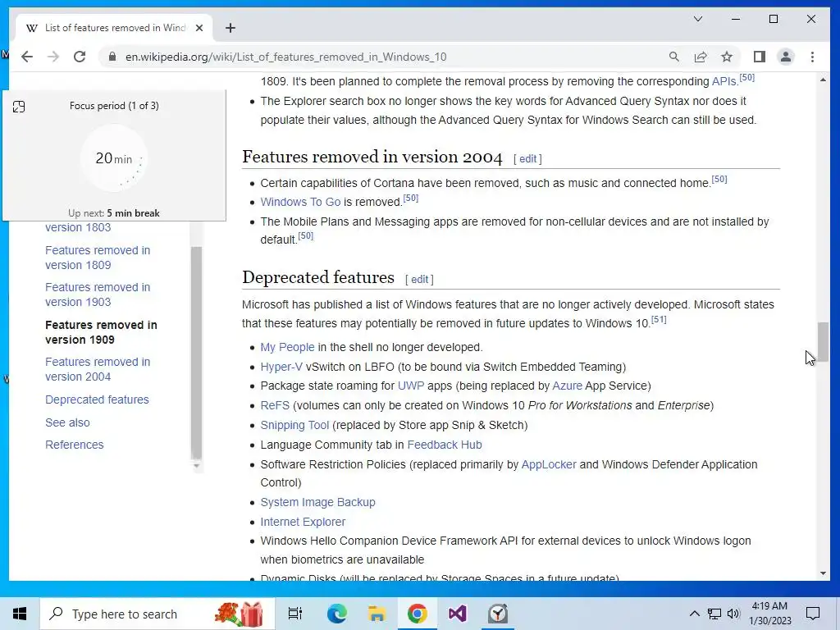Viewport: 840px width, 630px height.
Task: Open the Feedback Hub link
Action: pyautogui.click(x=445, y=445)
